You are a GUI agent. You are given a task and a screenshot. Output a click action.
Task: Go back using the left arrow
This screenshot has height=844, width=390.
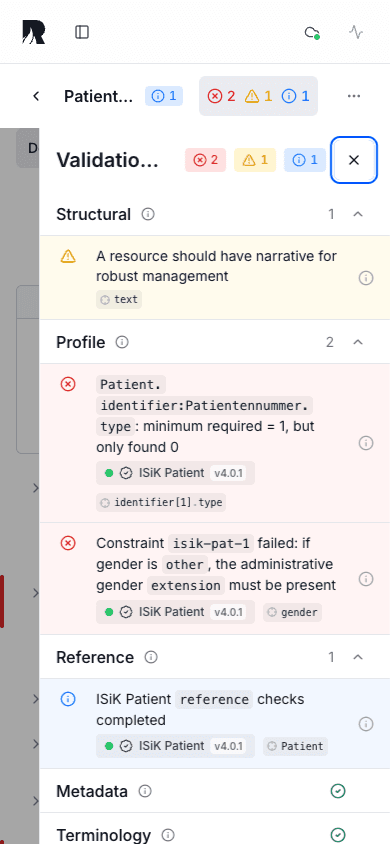click(x=36, y=96)
